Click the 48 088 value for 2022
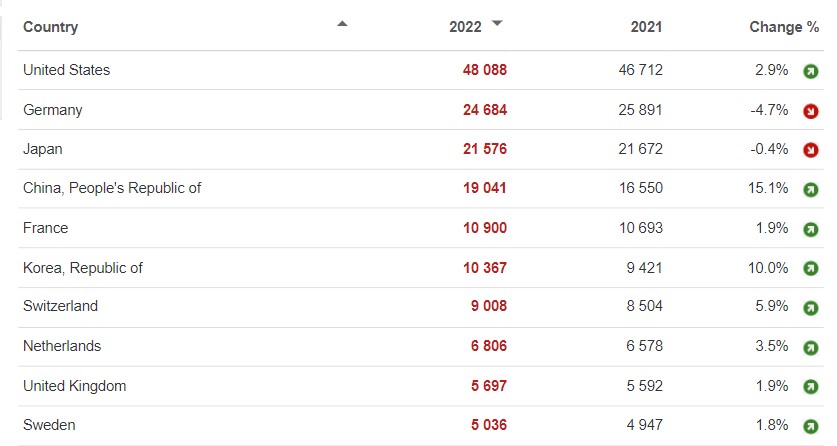Screen dimensions: 837x446 tap(485, 70)
